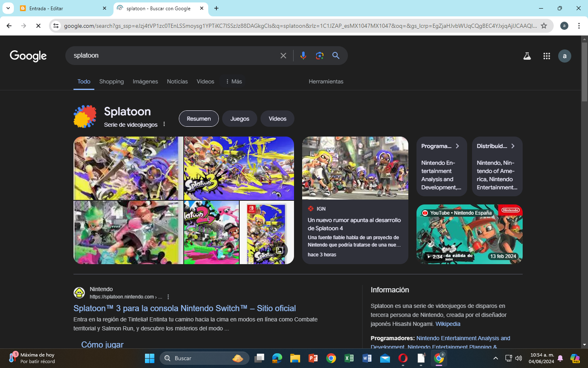Open Splatoon 3 key art thumbnail
588x368 pixels.
point(239,168)
